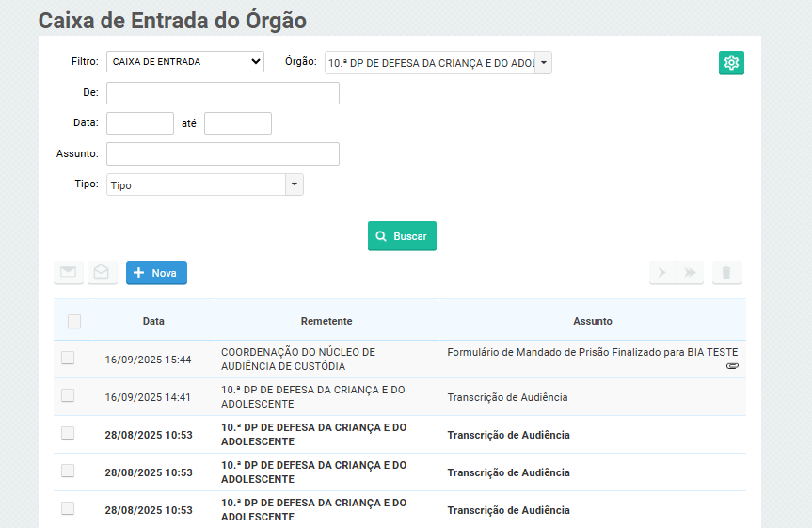
Task: Click the closed envelope mark-unread icon
Action: tap(68, 273)
